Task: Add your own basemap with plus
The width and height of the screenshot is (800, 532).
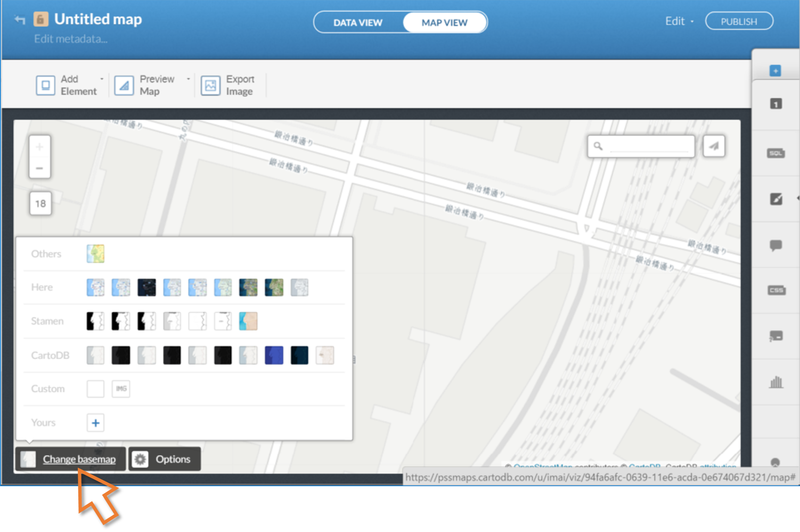Action: [x=96, y=423]
